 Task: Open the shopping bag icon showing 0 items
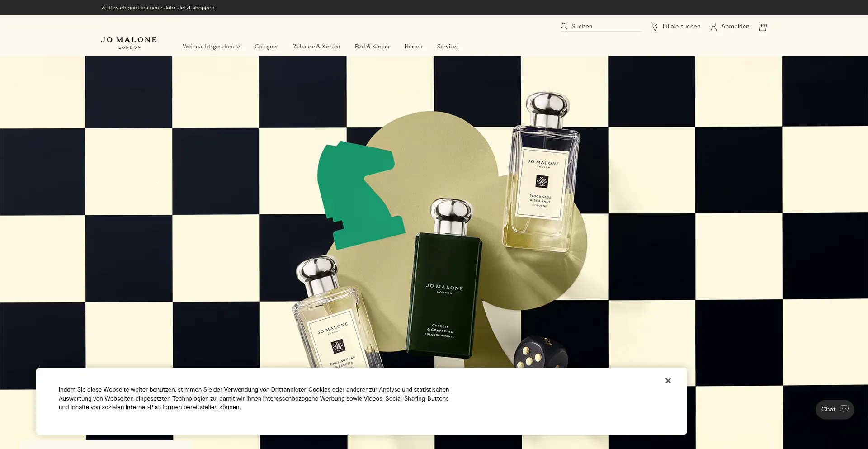(762, 27)
